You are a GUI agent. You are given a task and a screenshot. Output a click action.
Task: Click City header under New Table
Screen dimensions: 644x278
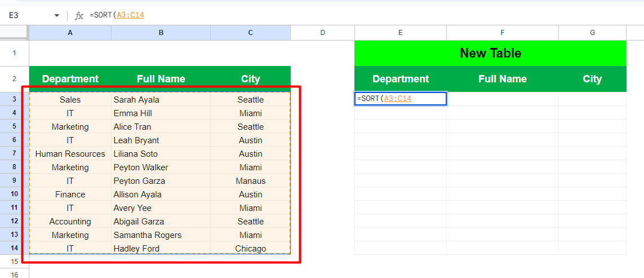click(592, 79)
